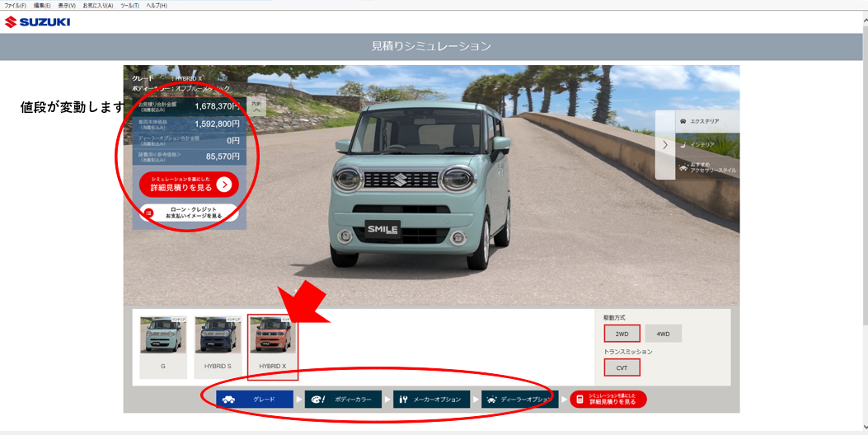This screenshot has height=435, width=868.
Task: Choose 4WD drive type
Action: coord(664,334)
